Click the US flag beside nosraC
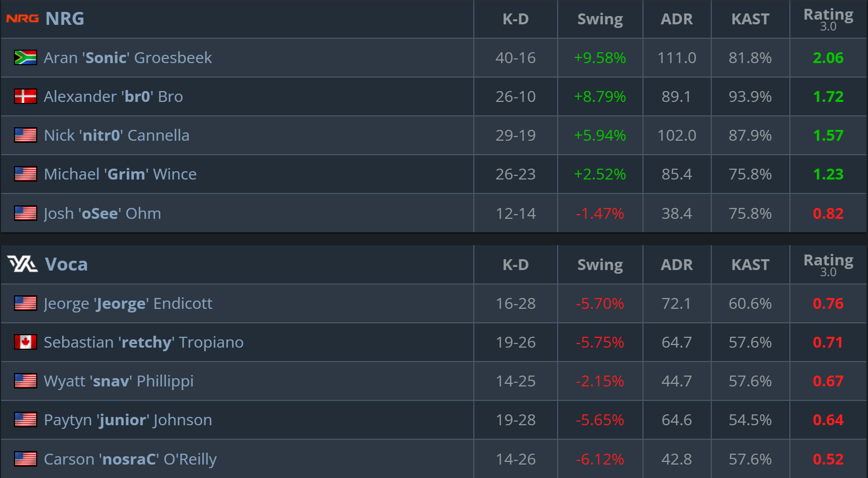 25,459
